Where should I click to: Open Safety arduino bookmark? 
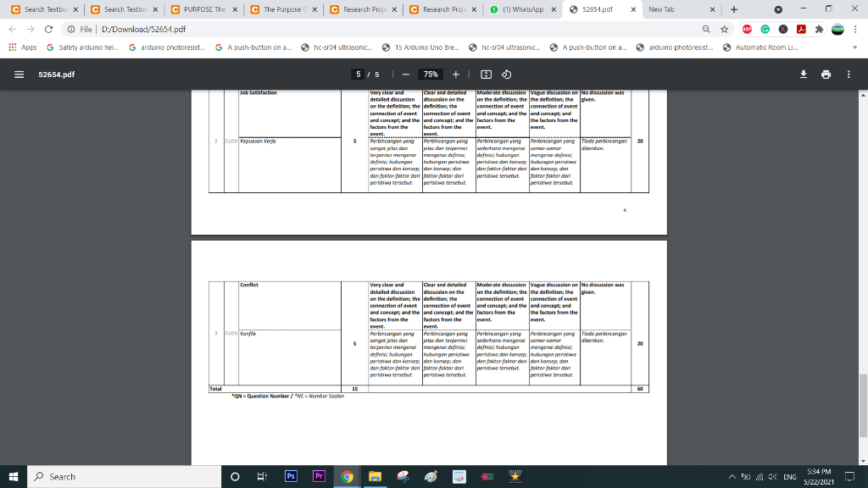[82, 47]
